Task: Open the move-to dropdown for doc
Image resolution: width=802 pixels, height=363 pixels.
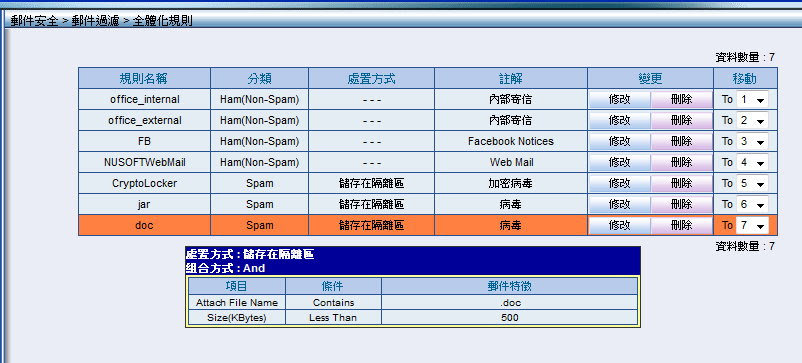Action: (752, 225)
